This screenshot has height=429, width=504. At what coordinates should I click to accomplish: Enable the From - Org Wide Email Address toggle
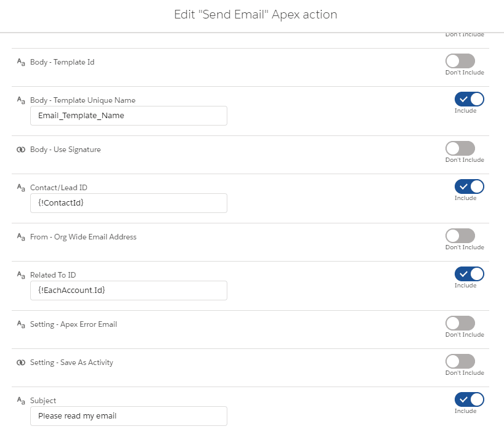464,235
